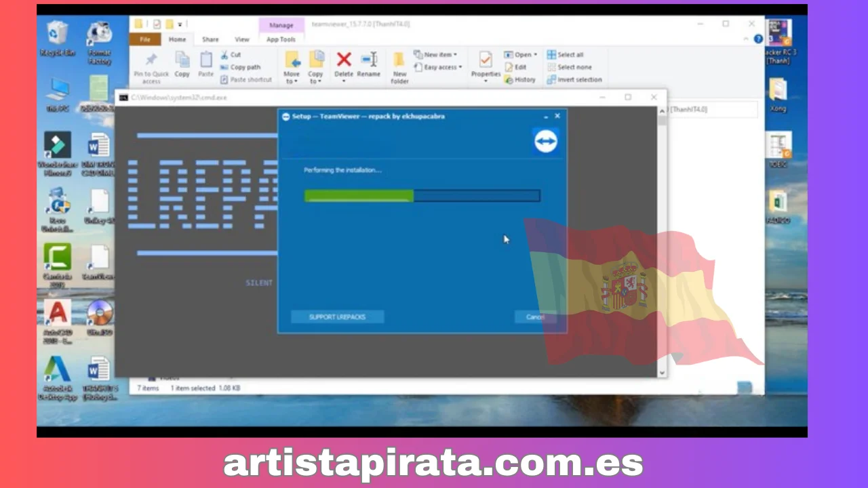Click Cut in the Explorer ribbon
This screenshot has height=488, width=868.
click(x=231, y=55)
